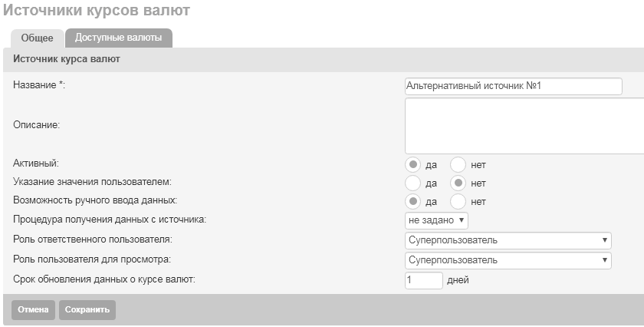Screen dimensions: 644x327
Task: Click 'Роль ответственного пользователя:' label
Action: tap(93, 239)
